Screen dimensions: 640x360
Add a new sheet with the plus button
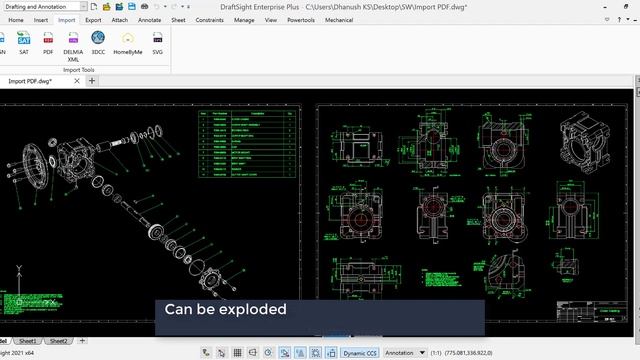pyautogui.click(x=82, y=340)
